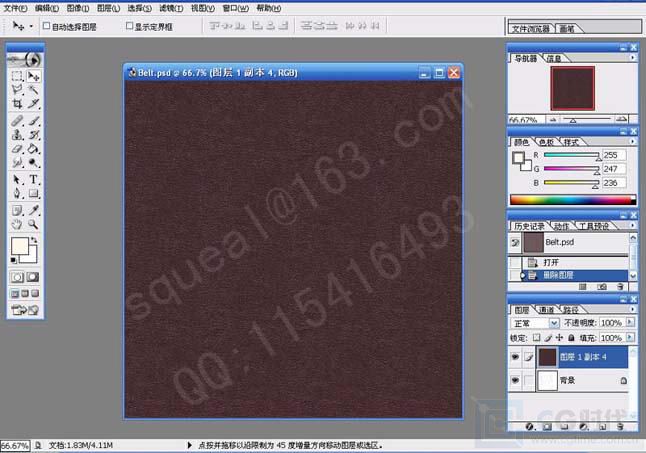Select the Dodge tool
This screenshot has width=646, height=453.
coord(33,162)
